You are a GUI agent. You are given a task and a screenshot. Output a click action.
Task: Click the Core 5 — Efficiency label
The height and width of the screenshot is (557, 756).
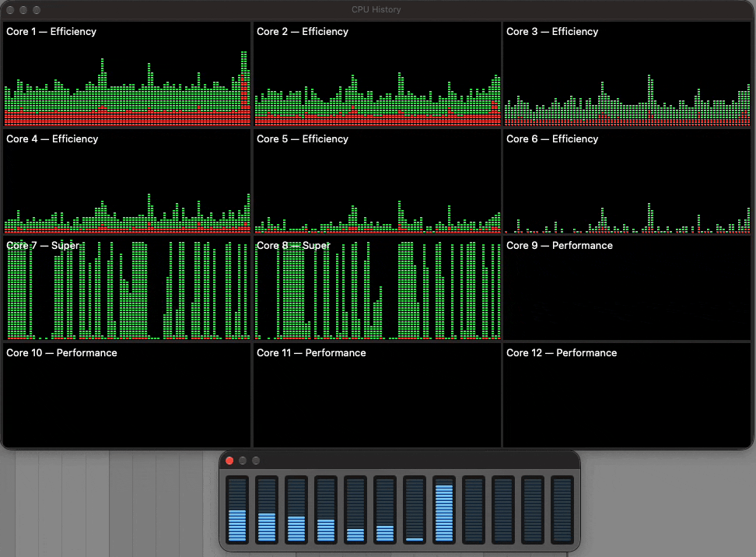click(x=303, y=139)
